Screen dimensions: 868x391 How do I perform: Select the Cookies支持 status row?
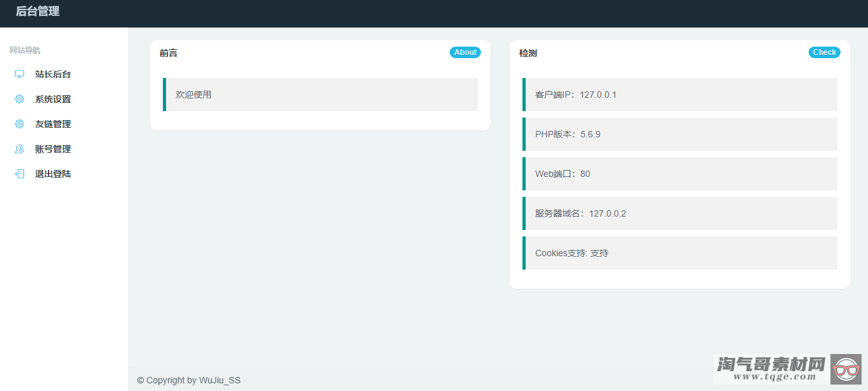pyautogui.click(x=680, y=253)
